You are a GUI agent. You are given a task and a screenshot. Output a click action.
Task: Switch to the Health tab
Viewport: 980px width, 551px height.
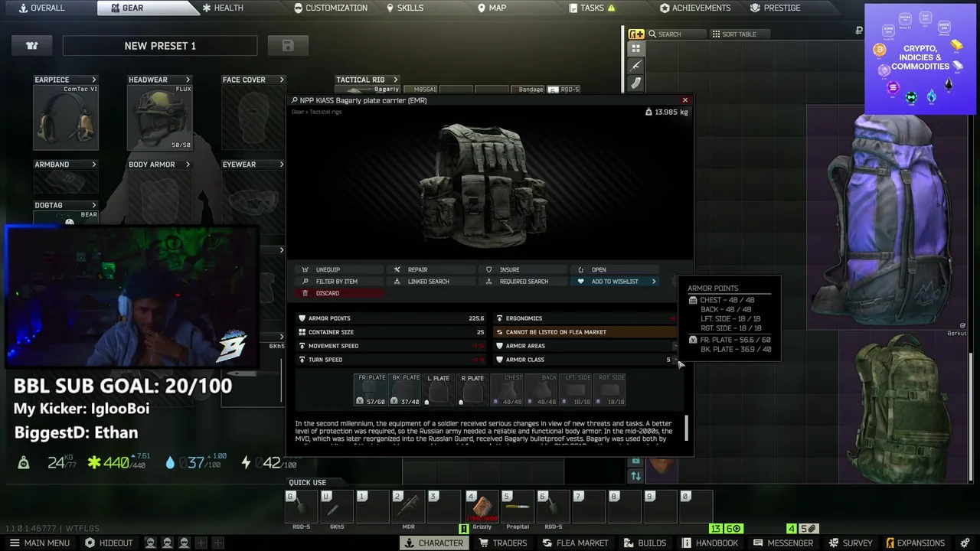(222, 8)
